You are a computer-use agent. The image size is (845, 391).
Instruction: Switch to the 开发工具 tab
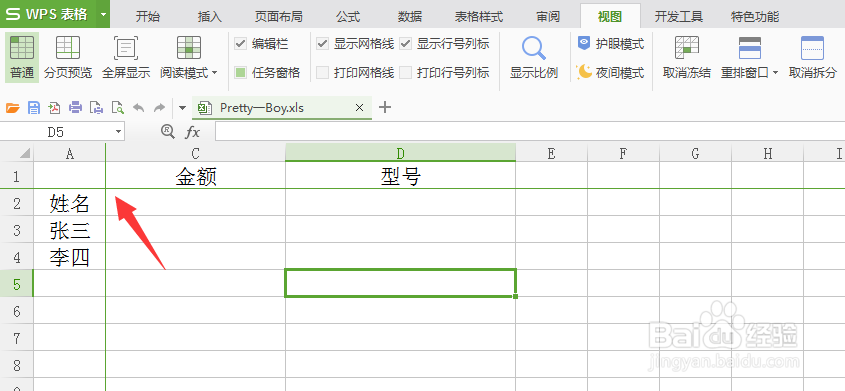[678, 17]
